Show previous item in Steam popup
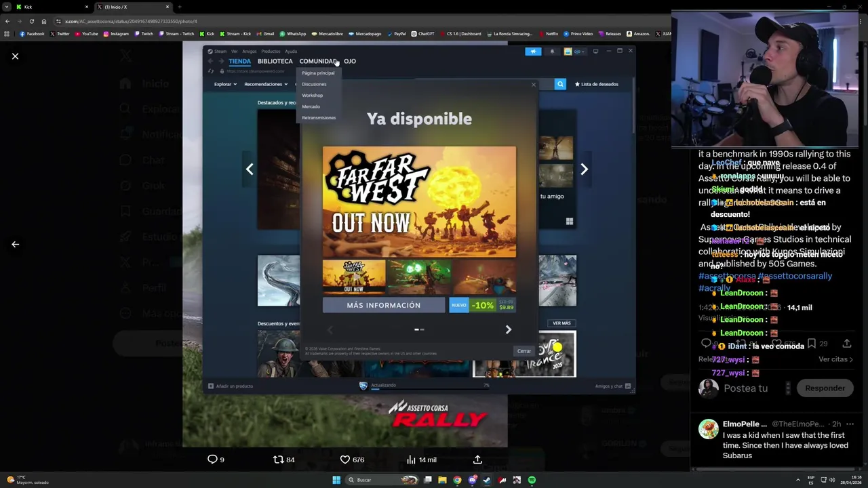 point(330,329)
